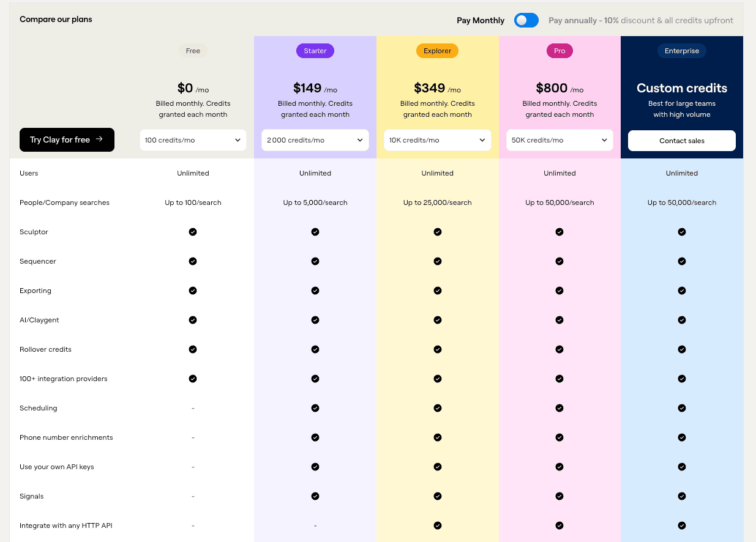Click the Signals checkmark under Explorer
Screen dimensions: 756x542
(x=437, y=496)
